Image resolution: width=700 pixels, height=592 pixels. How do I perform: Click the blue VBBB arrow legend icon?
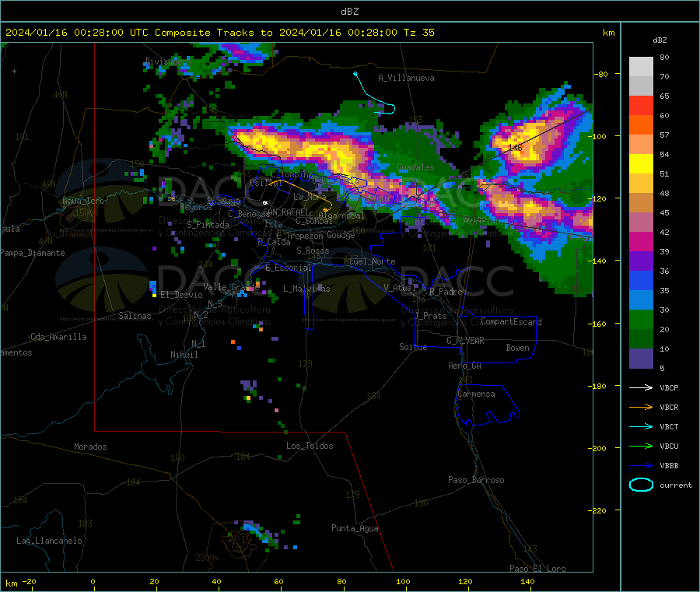tap(641, 466)
